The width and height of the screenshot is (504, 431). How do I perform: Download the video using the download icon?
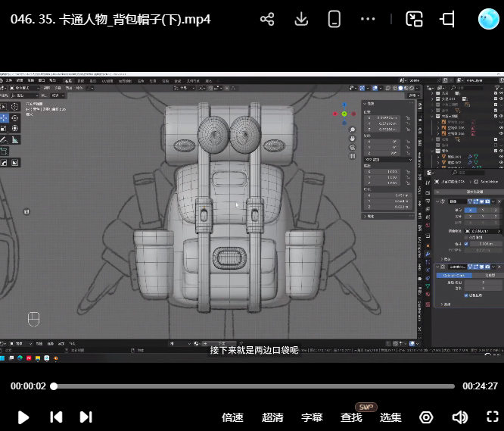pyautogui.click(x=301, y=20)
